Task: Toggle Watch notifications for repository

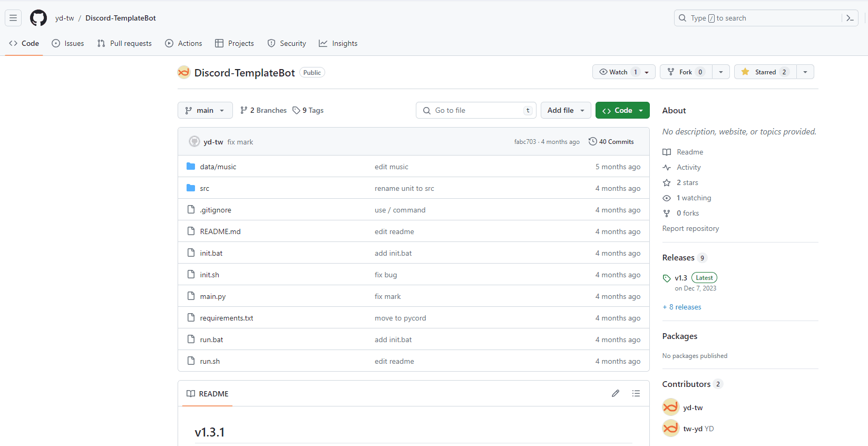Action: click(624, 72)
